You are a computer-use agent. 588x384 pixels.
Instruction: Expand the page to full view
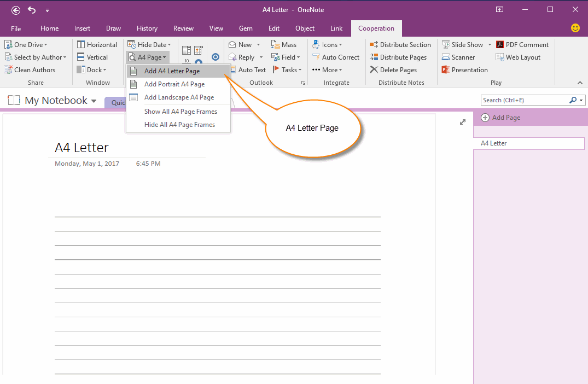tap(463, 122)
